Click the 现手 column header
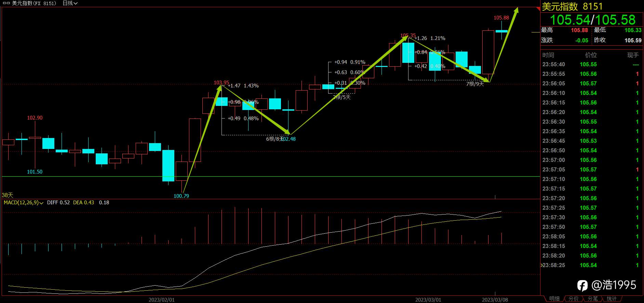644x303 pixels. (633, 55)
